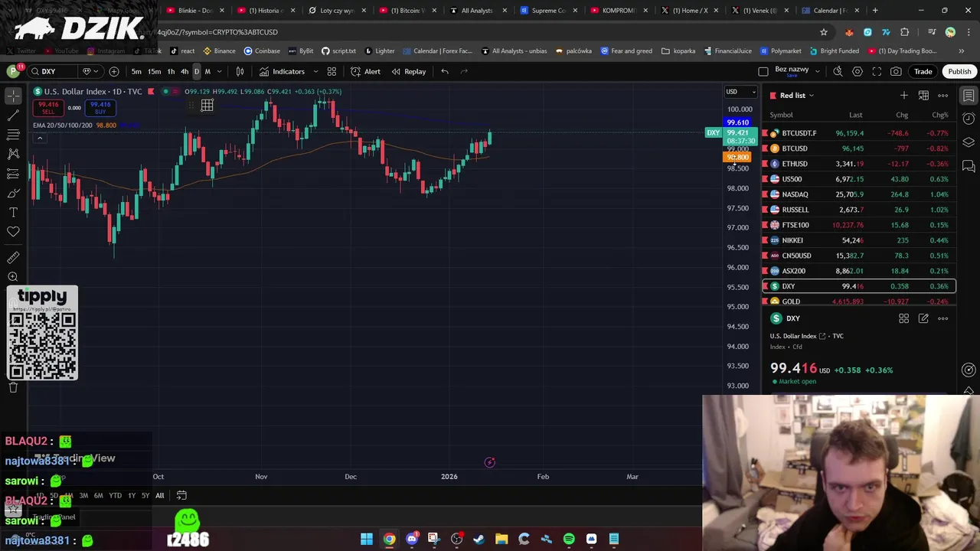Open the watchlist bookmark panel icon
This screenshot has width=980, height=551.
tap(969, 96)
